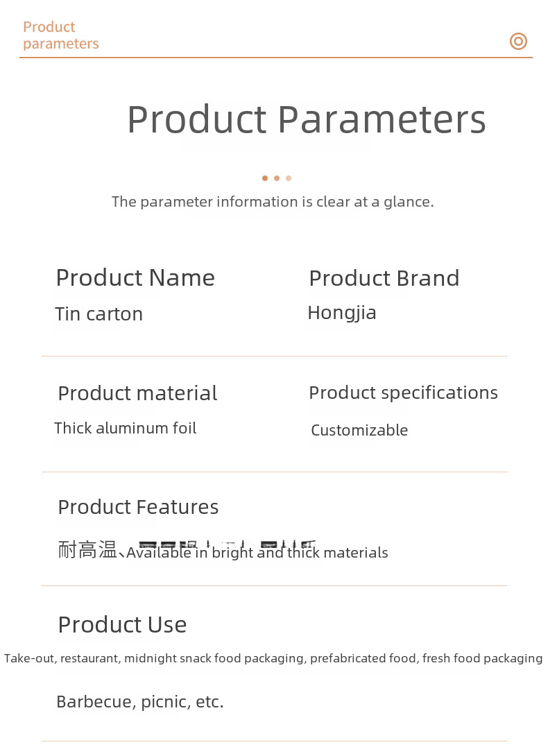Select the "Product Brand" heading
Screen dimensions: 548x756
pos(384,278)
